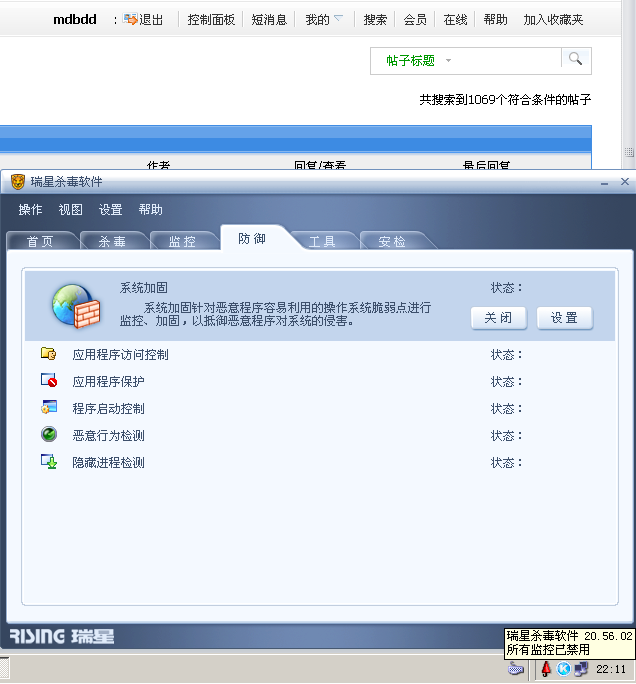Close the Rising antivirus window
This screenshot has height=684, width=636.
pyautogui.click(x=625, y=181)
